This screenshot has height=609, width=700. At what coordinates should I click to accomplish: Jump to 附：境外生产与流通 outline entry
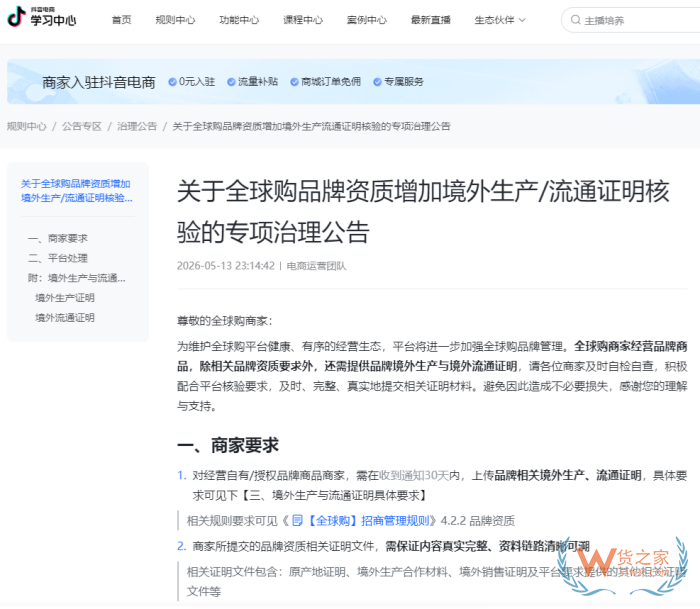pyautogui.click(x=77, y=278)
